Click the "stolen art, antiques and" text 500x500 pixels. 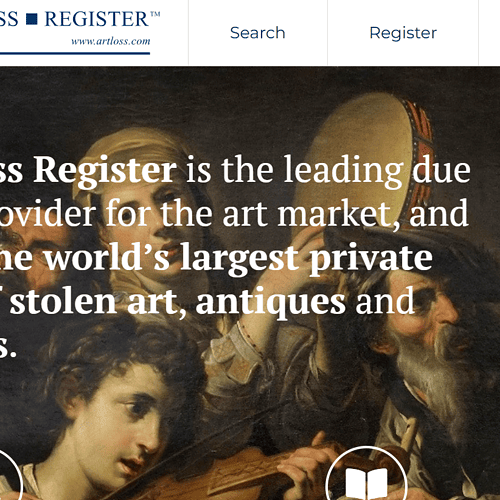click(212, 302)
